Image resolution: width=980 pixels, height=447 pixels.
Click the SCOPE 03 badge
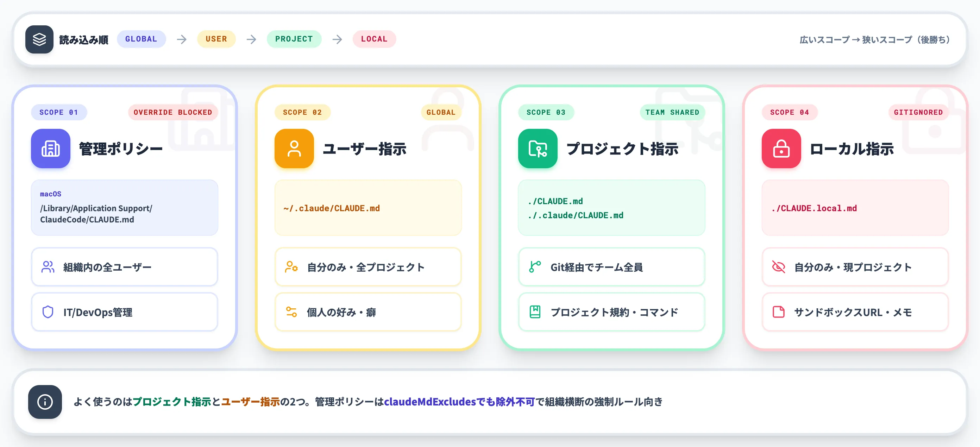point(546,112)
